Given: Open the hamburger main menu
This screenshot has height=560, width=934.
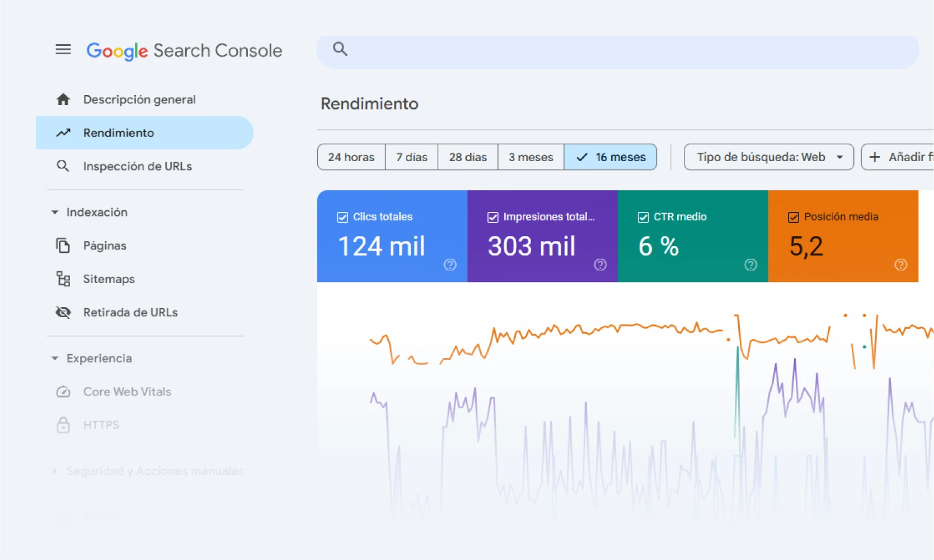Looking at the screenshot, I should click(63, 50).
